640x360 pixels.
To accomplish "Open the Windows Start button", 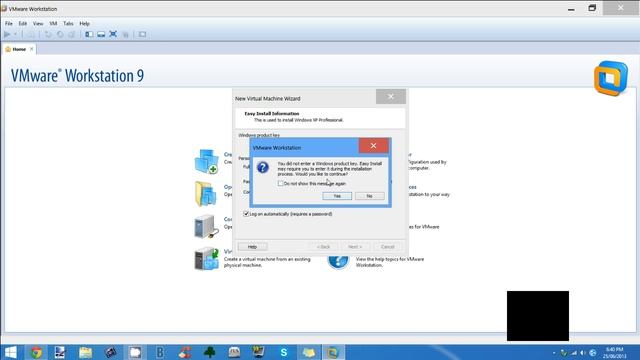I will (x=10, y=352).
